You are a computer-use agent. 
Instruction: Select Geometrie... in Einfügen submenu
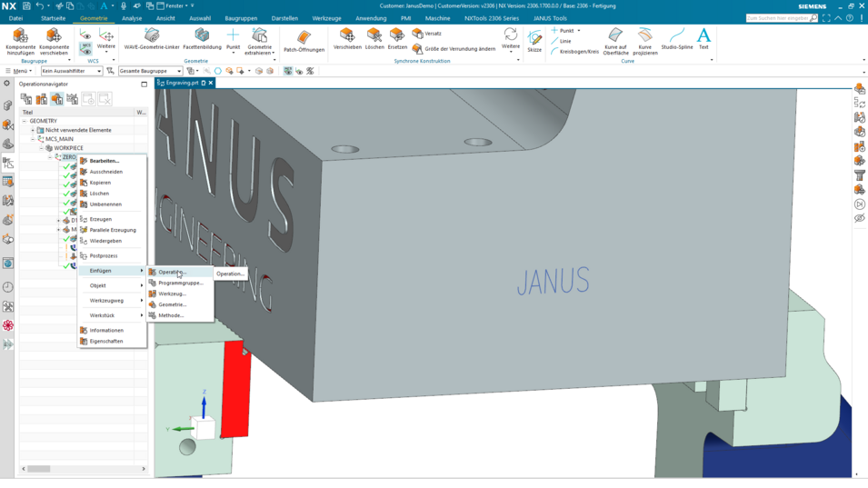[x=181, y=304]
